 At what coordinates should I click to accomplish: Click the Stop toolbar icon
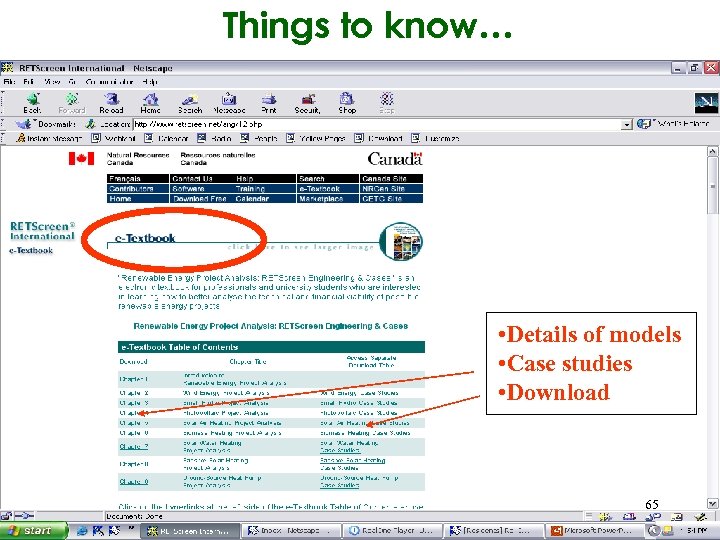[387, 102]
